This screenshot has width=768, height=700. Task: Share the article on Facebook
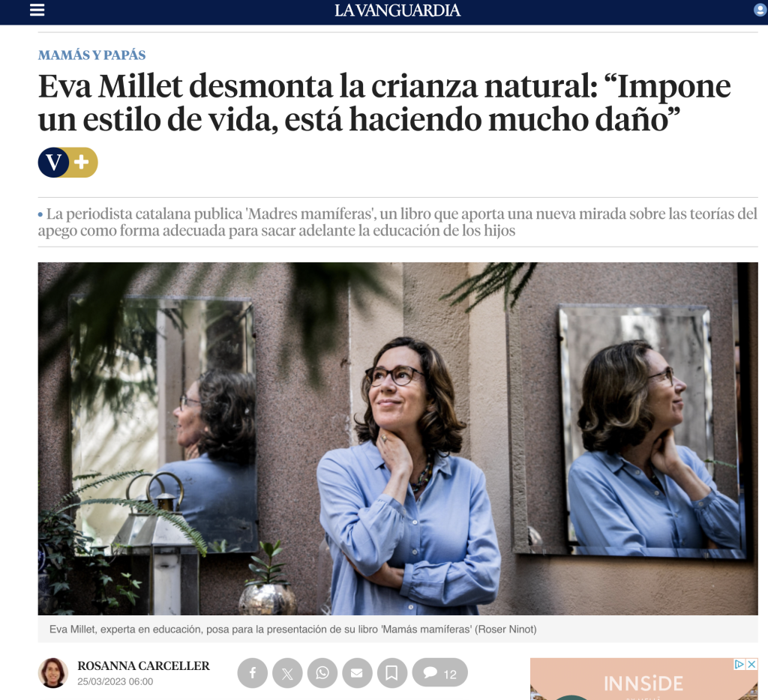pyautogui.click(x=253, y=673)
